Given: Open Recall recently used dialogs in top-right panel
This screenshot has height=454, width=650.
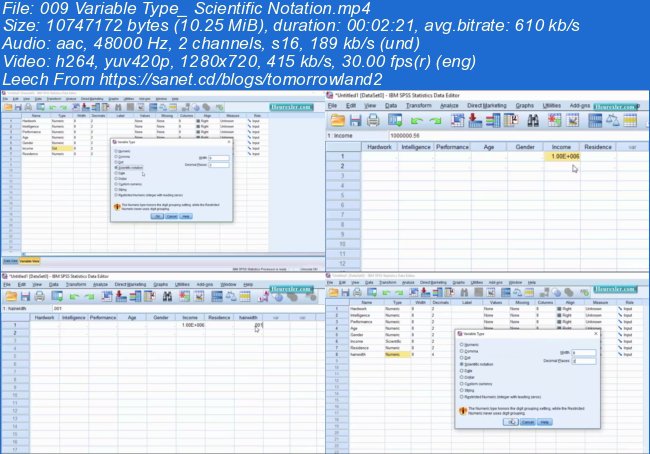Looking at the screenshot, I should (x=395, y=120).
